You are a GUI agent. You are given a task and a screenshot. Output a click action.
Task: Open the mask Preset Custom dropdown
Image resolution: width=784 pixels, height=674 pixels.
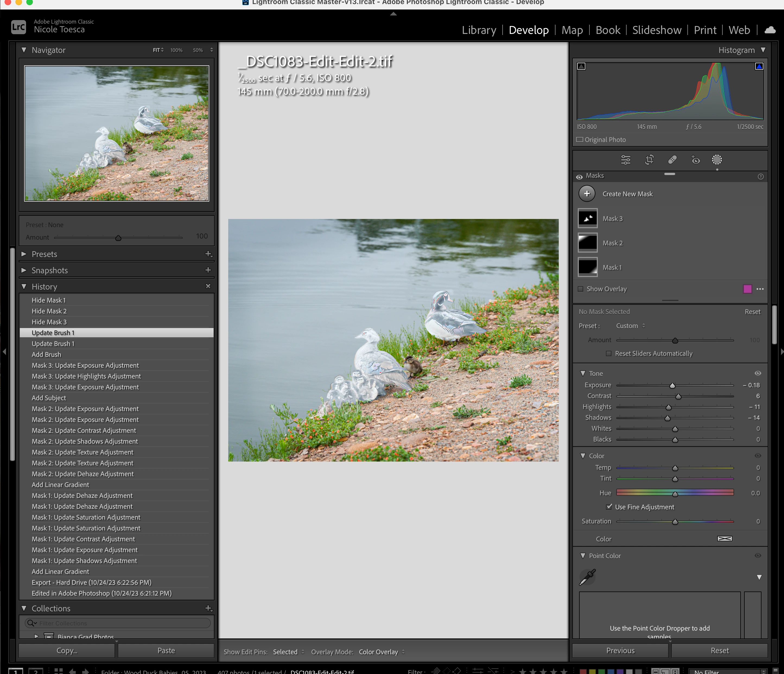(630, 326)
